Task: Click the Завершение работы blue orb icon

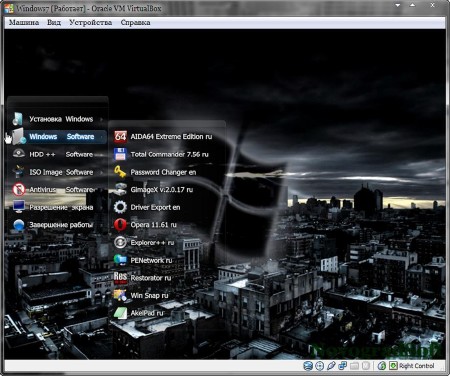Action: pos(19,225)
